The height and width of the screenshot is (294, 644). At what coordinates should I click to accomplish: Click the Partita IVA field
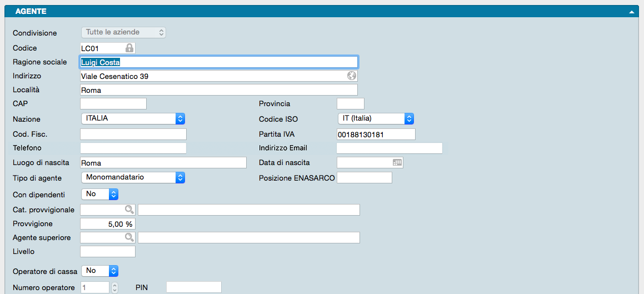click(376, 134)
